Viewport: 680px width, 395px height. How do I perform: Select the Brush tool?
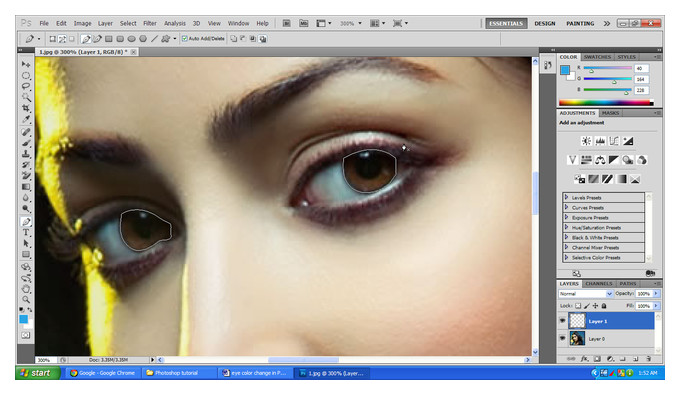pos(26,143)
